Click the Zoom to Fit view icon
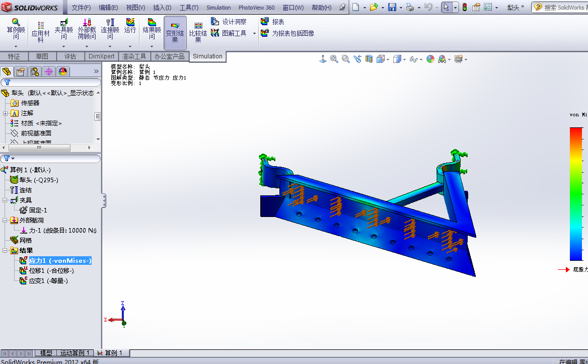 334,59
